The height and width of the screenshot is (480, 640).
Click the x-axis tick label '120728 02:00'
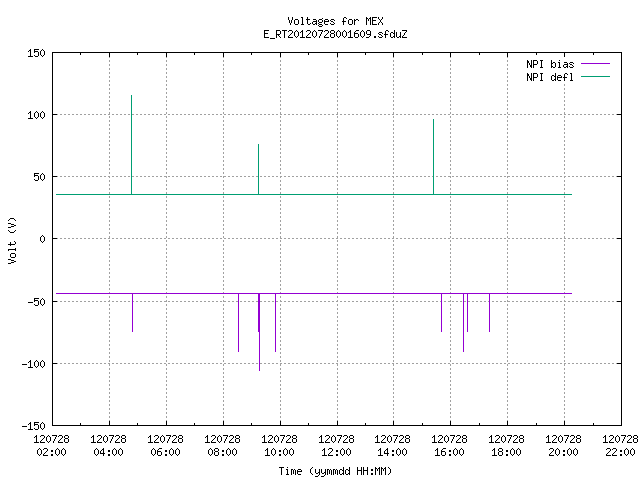tap(51, 446)
